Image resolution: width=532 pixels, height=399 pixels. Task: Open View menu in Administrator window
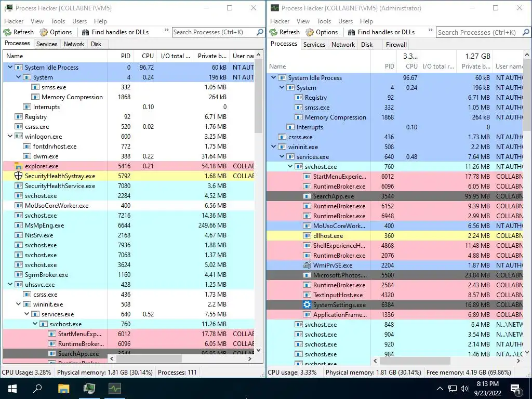(x=303, y=21)
